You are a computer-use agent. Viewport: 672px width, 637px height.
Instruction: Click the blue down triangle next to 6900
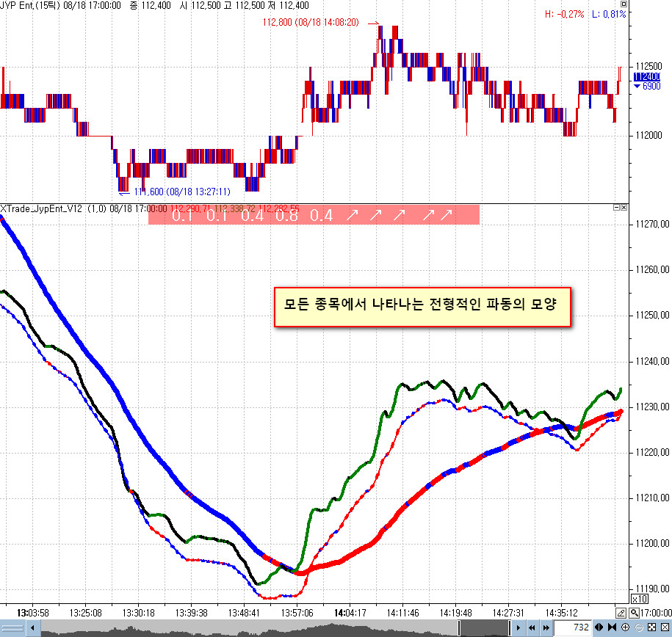click(637, 86)
